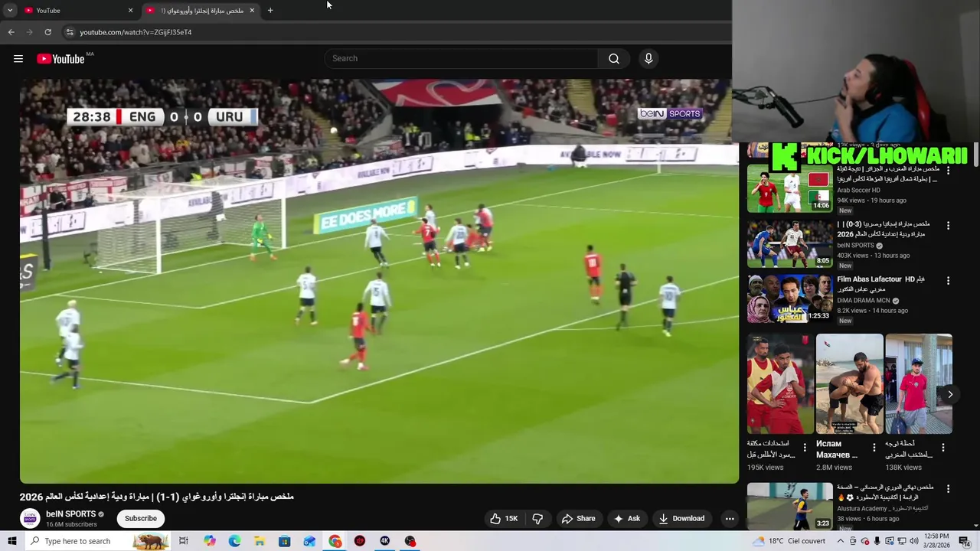Open the Windows Start menu
The width and height of the screenshot is (980, 551).
click(x=11, y=541)
